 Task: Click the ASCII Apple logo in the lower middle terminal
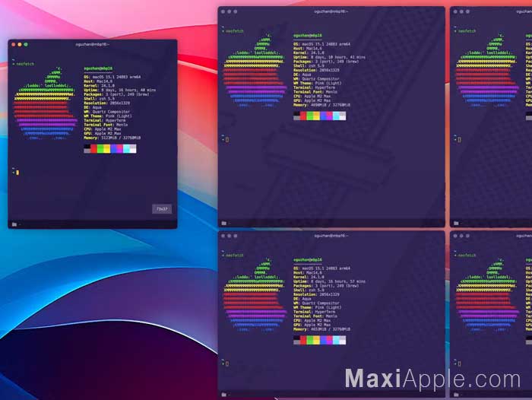255,294
